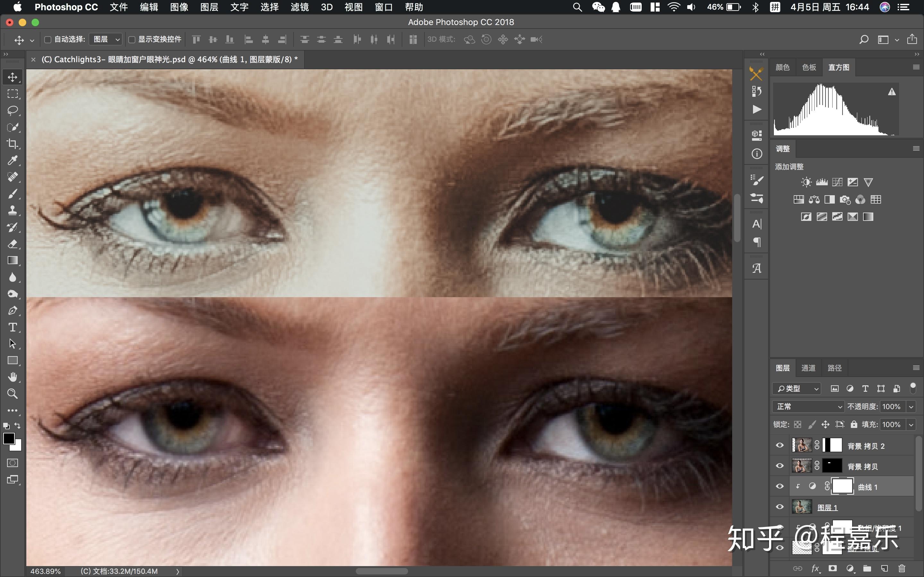Select the Eyedropper tool
924x577 pixels.
tap(13, 160)
